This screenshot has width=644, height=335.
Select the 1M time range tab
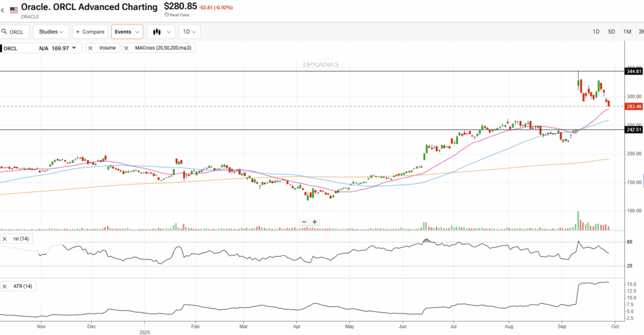coord(627,31)
